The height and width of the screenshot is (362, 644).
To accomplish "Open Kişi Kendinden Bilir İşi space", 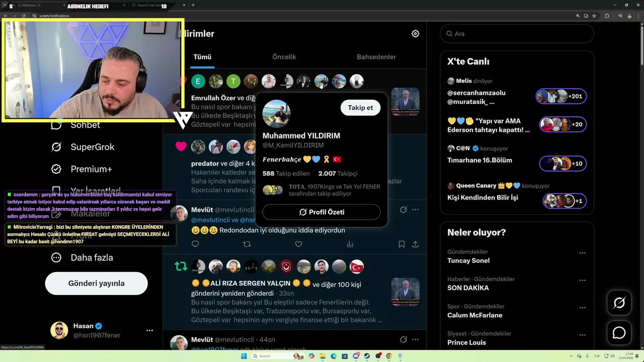I will 482,198.
